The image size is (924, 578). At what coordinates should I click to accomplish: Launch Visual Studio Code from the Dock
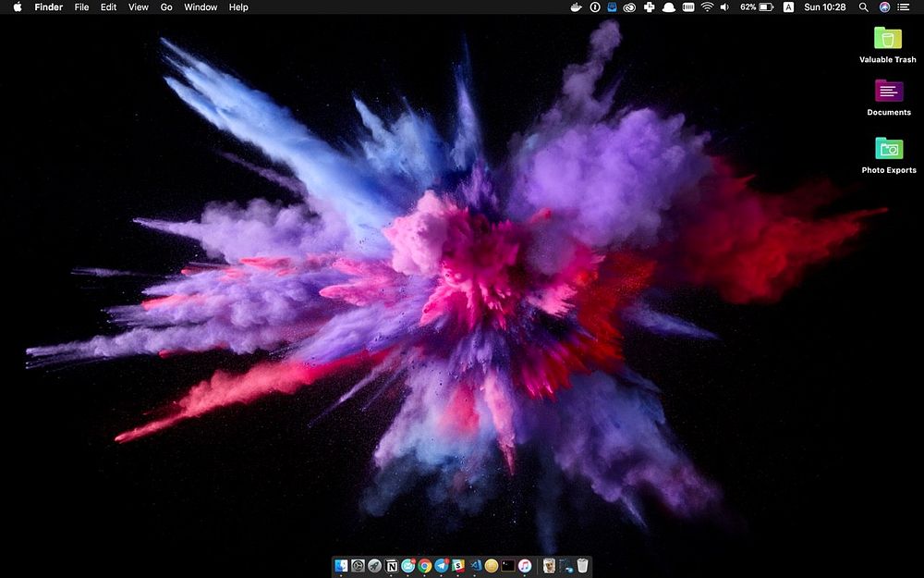point(475,566)
